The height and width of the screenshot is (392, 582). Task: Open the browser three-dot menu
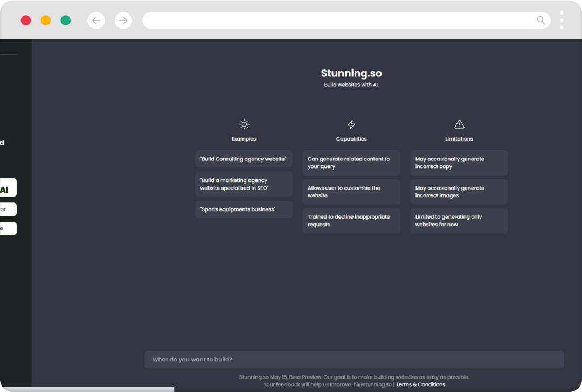(562, 20)
